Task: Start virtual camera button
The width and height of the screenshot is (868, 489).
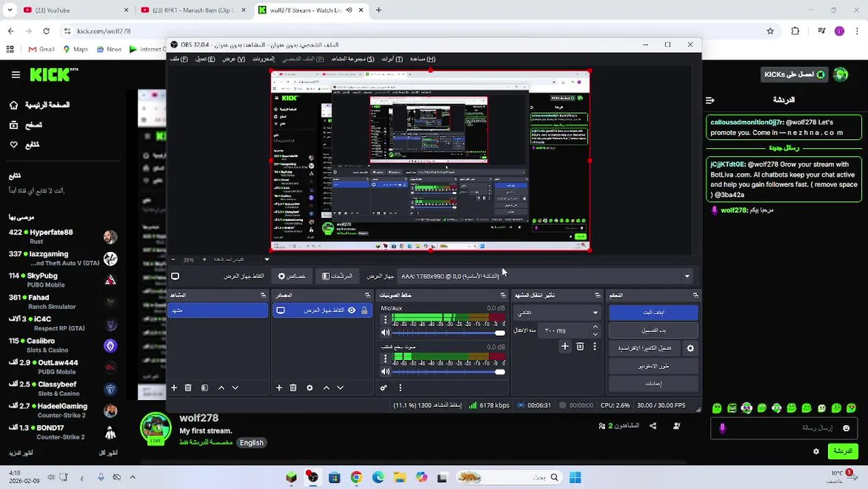Action: (x=645, y=348)
